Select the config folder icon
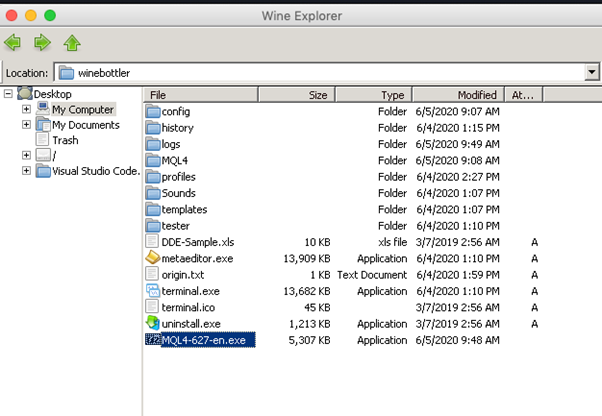 pyautogui.click(x=153, y=111)
